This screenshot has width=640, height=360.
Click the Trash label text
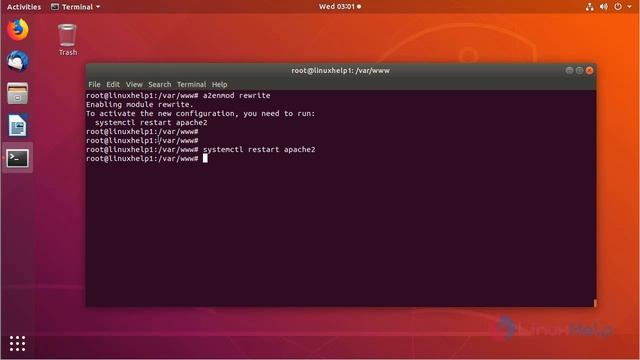pos(68,53)
